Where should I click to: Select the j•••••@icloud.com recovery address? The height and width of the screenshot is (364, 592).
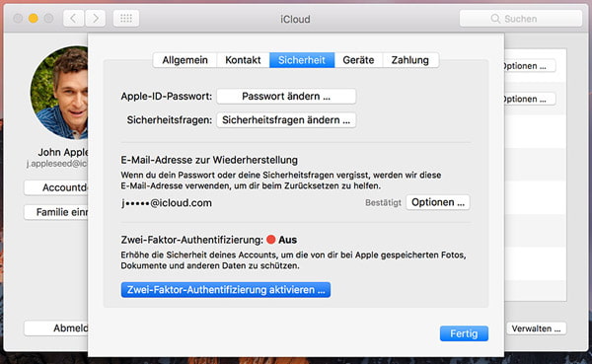tap(167, 203)
